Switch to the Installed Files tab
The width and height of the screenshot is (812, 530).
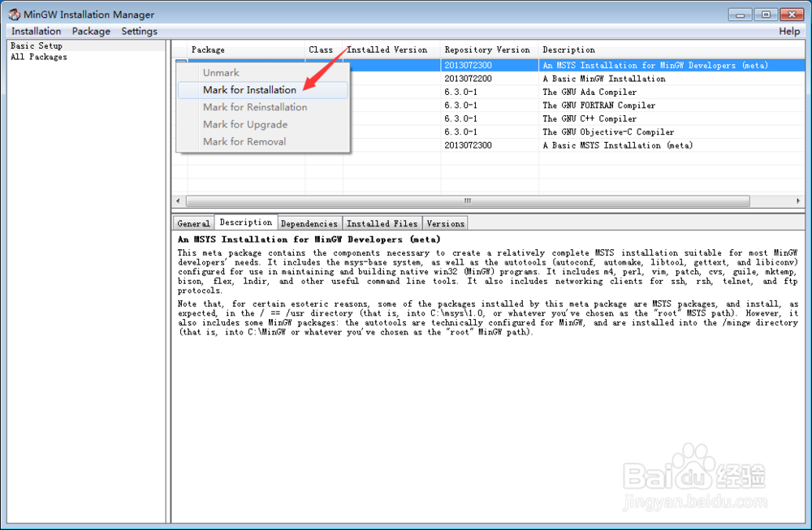[382, 223]
